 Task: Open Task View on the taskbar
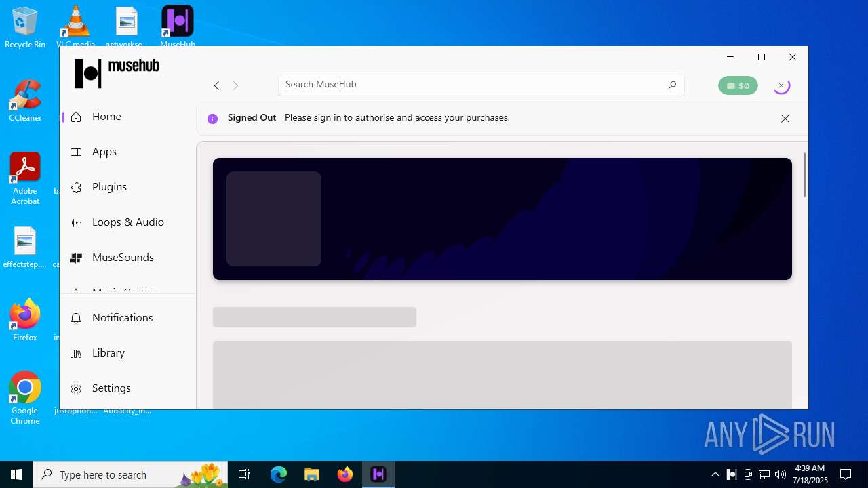pos(245,474)
